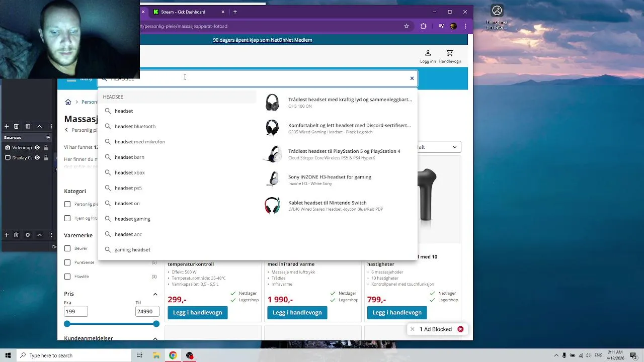Collapse the Kundeanmeldelser filter section
The height and width of the screenshot is (362, 644).
click(x=155, y=338)
